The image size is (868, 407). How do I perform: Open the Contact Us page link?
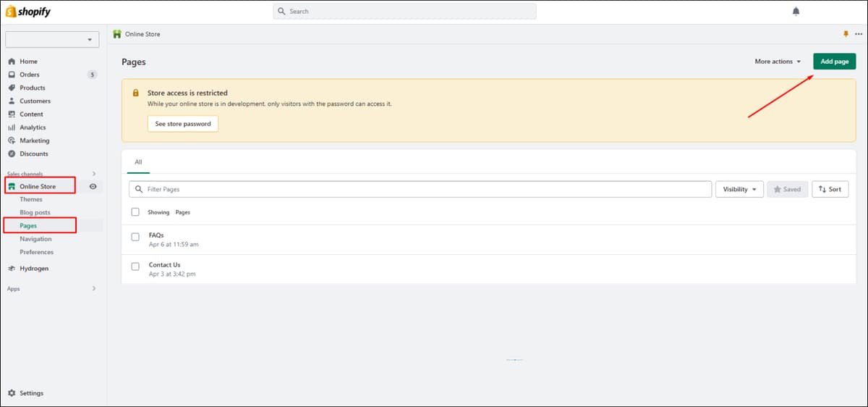(x=165, y=265)
